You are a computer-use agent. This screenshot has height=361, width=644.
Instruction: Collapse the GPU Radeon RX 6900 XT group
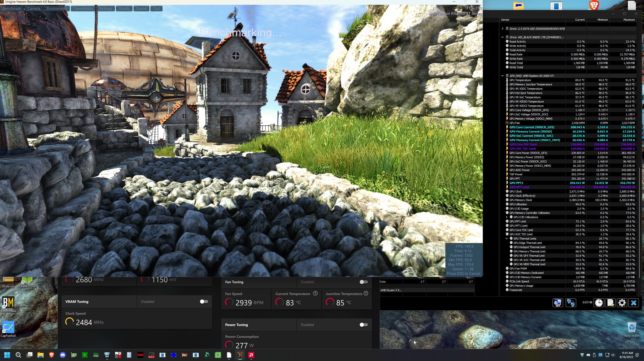pos(502,76)
